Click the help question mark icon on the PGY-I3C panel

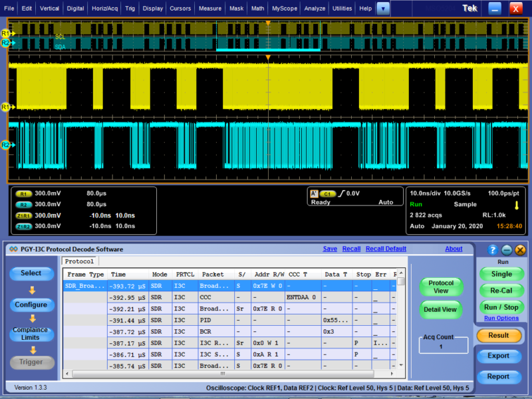[x=491, y=250]
